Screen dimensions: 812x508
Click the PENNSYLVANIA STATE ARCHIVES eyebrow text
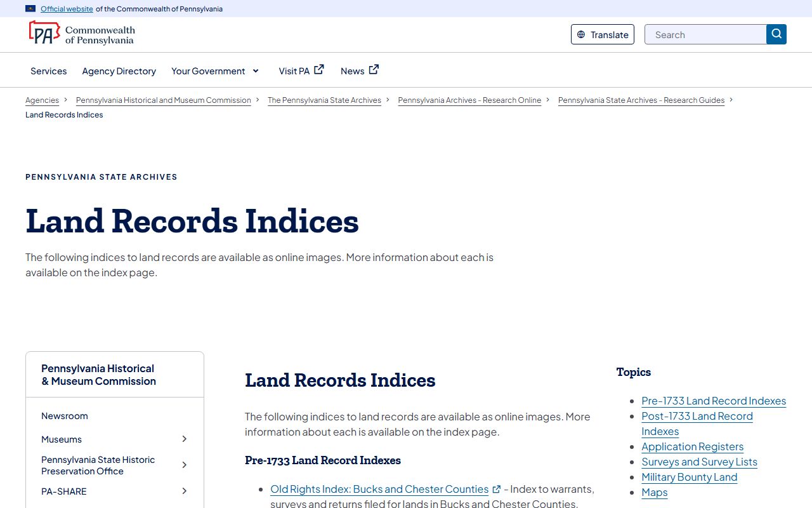[101, 177]
